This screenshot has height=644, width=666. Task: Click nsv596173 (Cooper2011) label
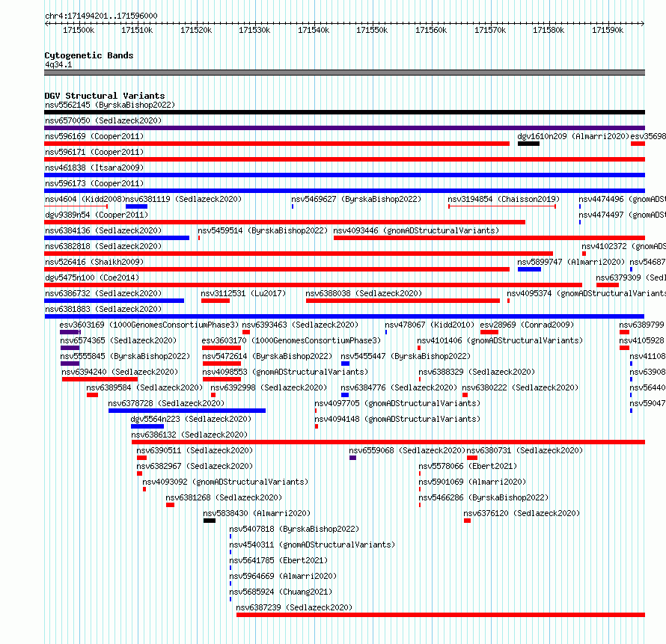tap(94, 183)
